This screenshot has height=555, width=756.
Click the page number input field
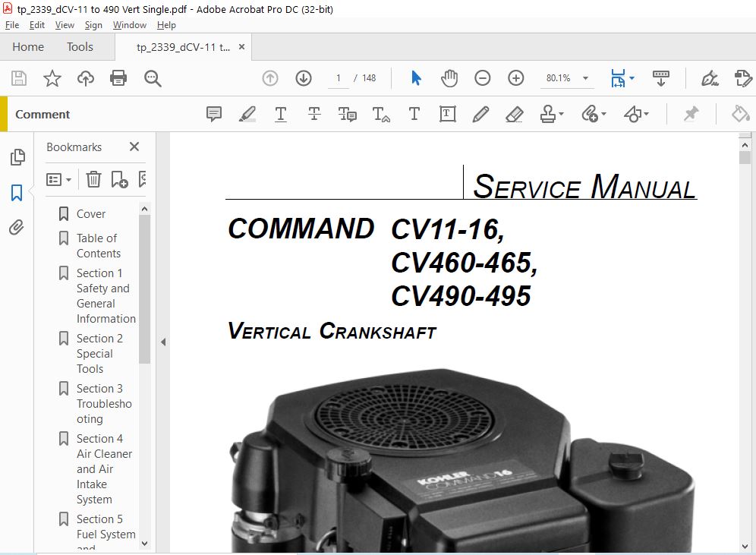339,78
